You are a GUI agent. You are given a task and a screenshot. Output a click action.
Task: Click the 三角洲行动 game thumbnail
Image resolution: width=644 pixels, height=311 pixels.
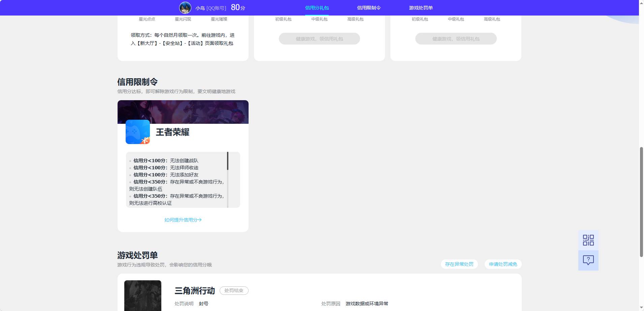(x=143, y=295)
